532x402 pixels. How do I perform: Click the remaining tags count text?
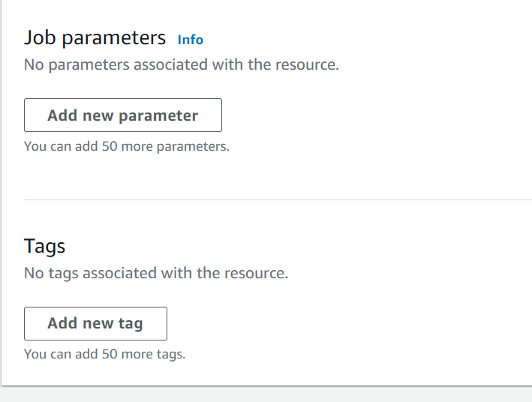(104, 354)
